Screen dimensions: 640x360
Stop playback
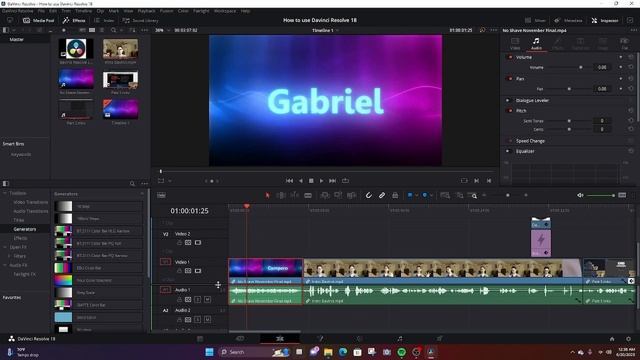click(311, 180)
